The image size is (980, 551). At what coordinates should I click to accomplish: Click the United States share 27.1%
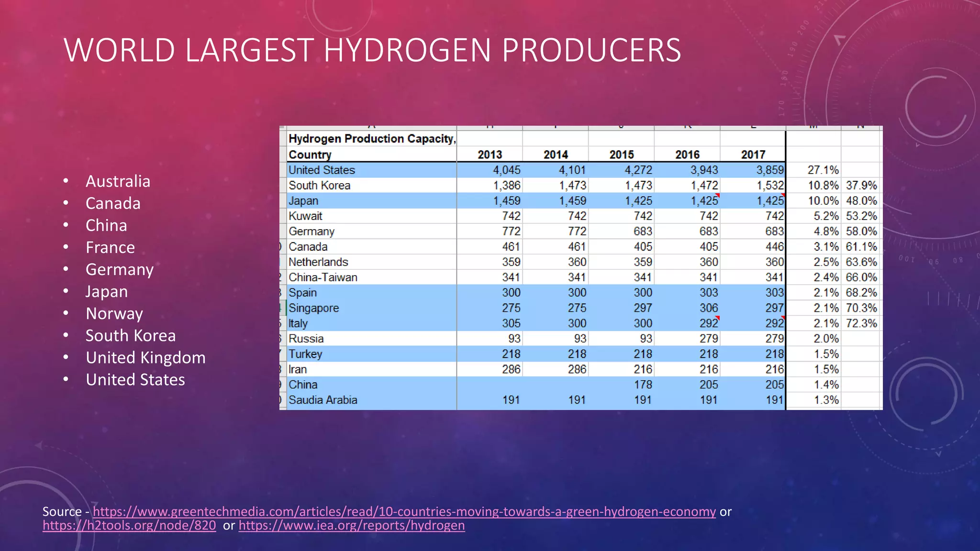pos(823,170)
